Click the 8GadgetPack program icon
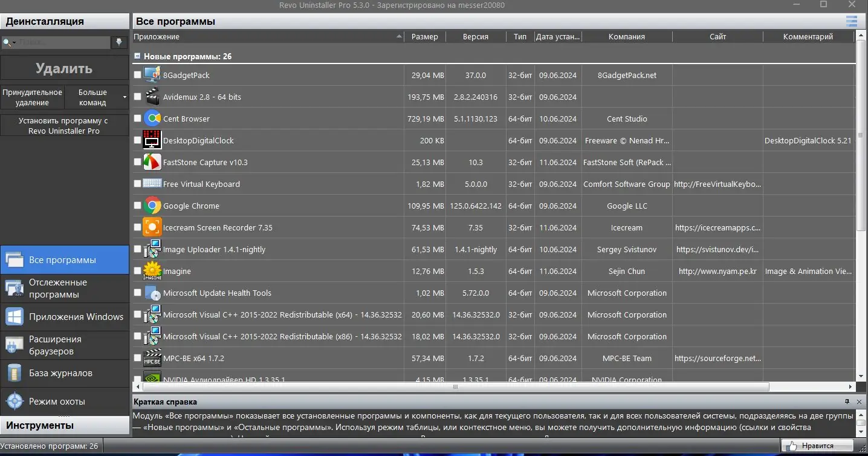 click(x=152, y=75)
